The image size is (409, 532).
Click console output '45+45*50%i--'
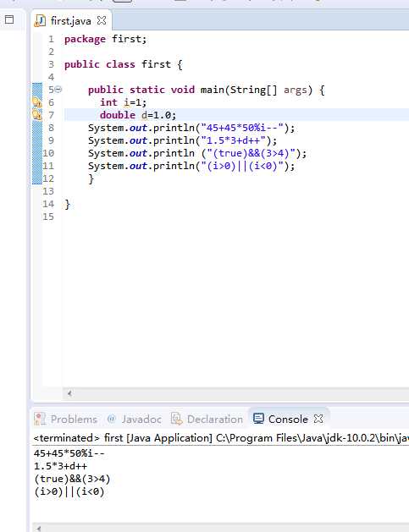[x=69, y=453]
